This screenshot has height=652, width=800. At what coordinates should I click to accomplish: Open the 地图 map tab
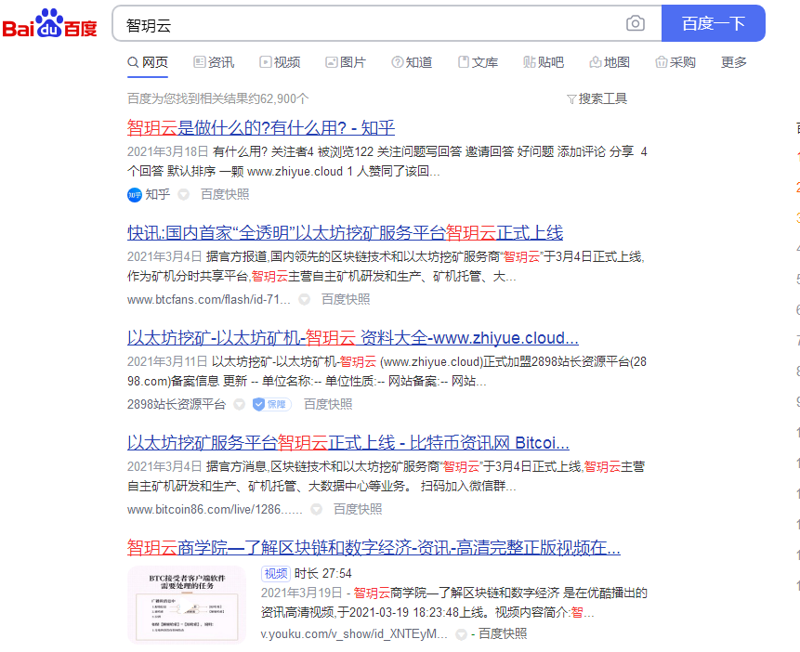(610, 62)
